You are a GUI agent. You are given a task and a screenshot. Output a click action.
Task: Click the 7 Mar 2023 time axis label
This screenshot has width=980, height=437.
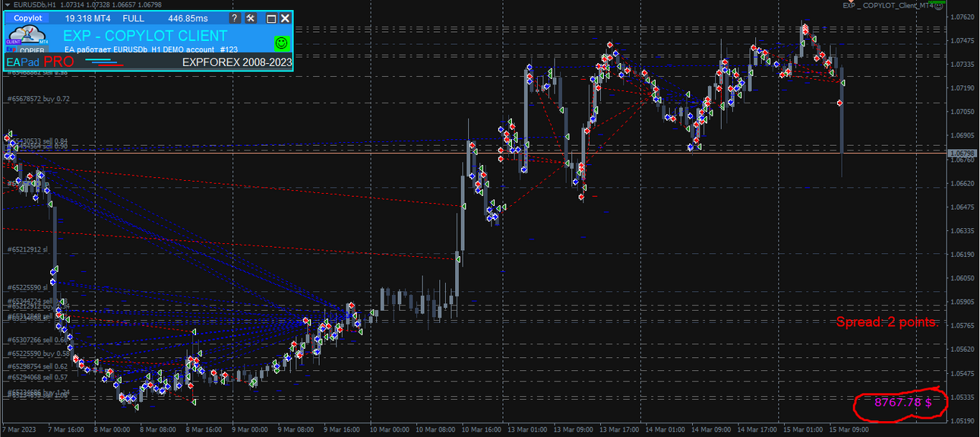[20, 429]
